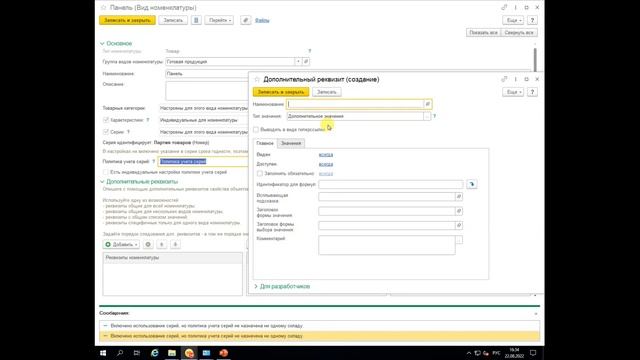Toggle Заполнять обязательно checkbox

[260, 173]
